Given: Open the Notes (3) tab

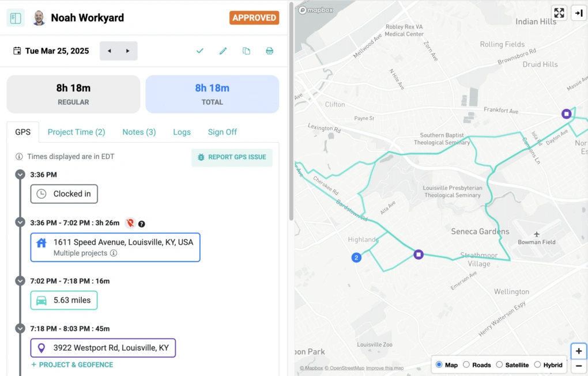Looking at the screenshot, I should pyautogui.click(x=139, y=132).
